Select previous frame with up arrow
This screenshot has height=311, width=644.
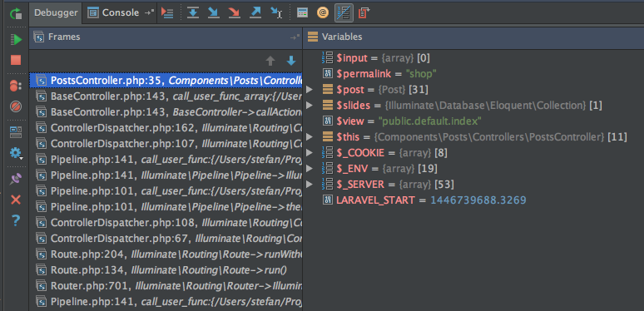click(270, 62)
